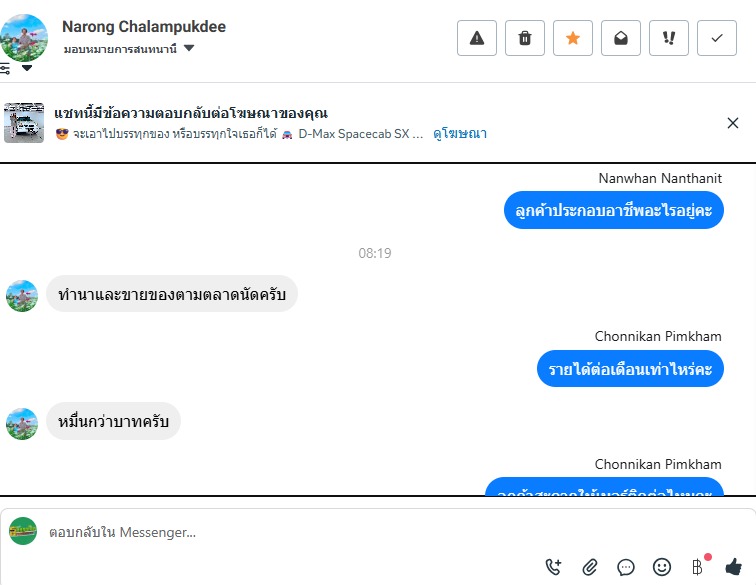Screen dimensions: 756x585
Task: Open saved replies speech bubble icon
Action: point(626,567)
